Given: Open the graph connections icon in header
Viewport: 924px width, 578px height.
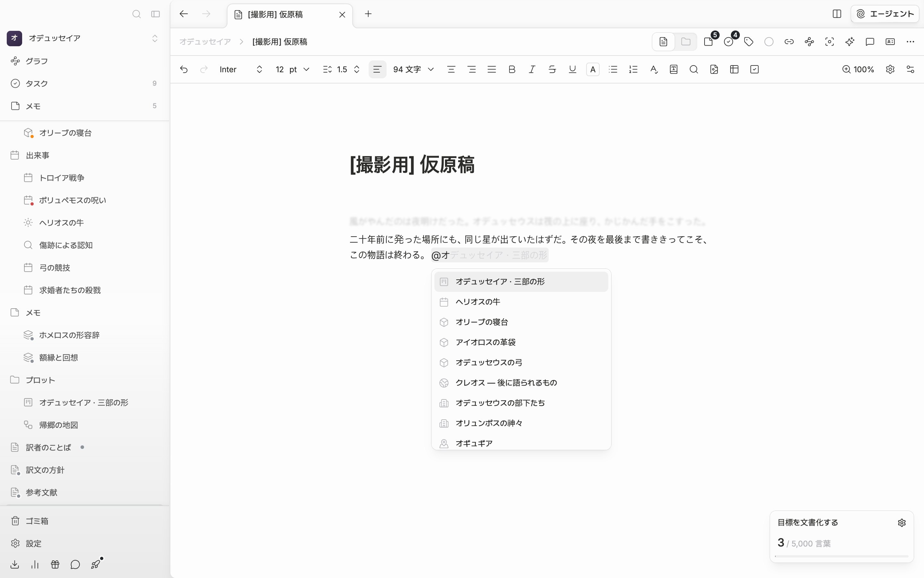Looking at the screenshot, I should [809, 42].
